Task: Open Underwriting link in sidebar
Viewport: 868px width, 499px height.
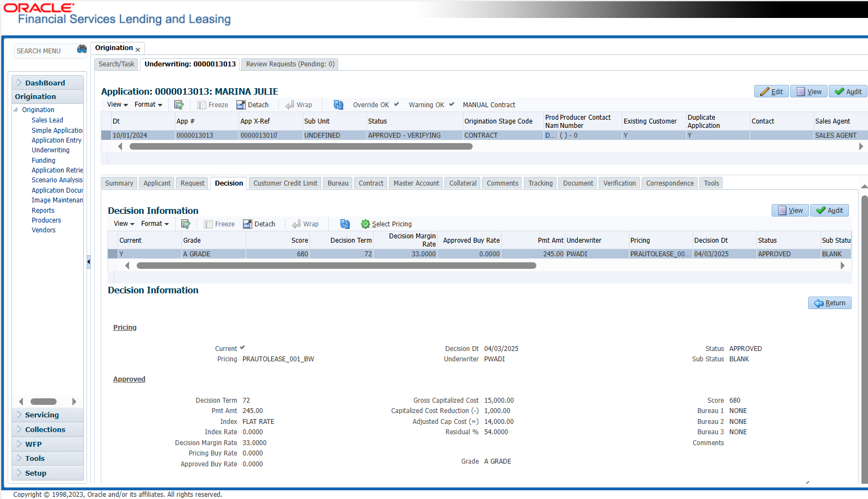Action: coord(51,150)
